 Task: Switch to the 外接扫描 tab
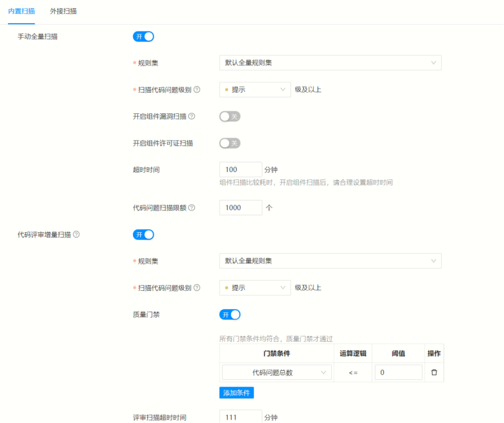coord(63,12)
